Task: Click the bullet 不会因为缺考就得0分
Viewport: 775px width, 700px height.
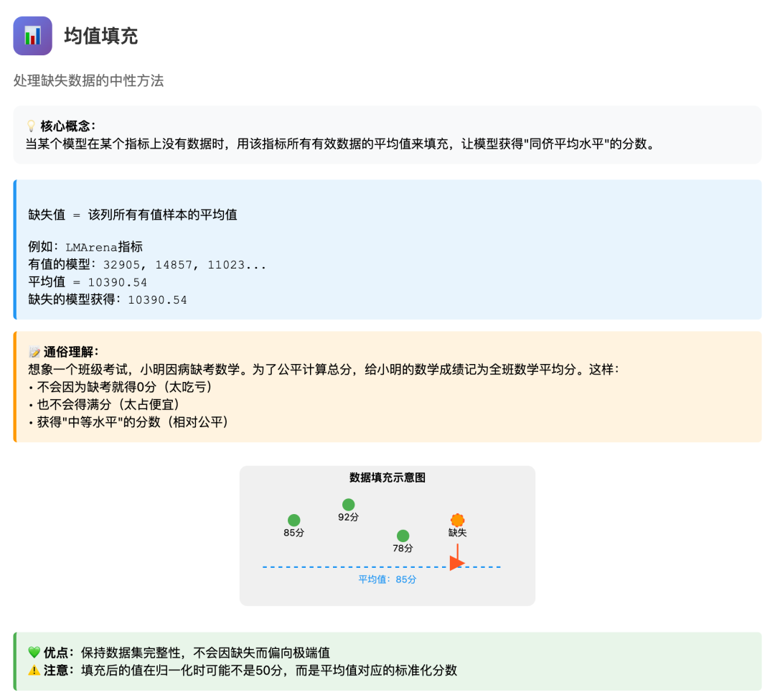Action: click(121, 386)
